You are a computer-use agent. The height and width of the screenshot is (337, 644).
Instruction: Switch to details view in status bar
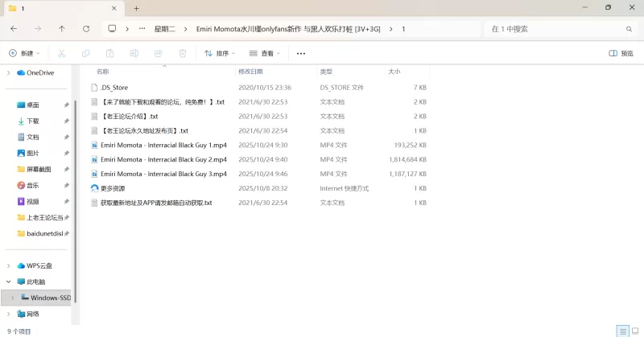pyautogui.click(x=622, y=331)
